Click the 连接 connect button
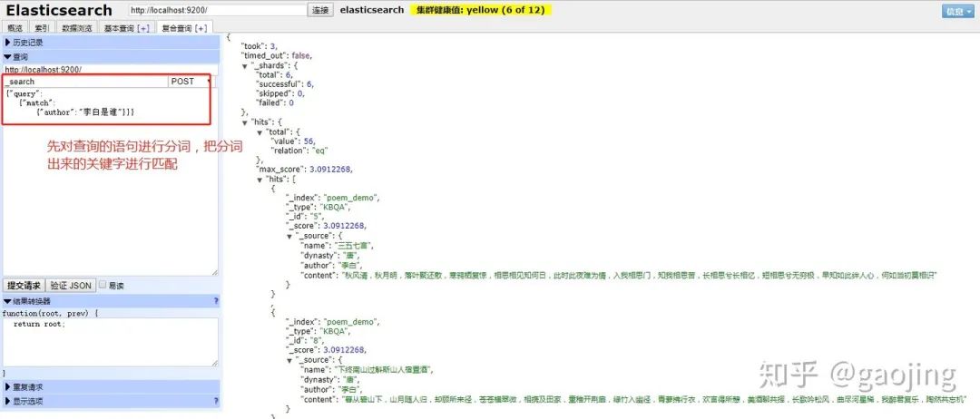 (320, 11)
